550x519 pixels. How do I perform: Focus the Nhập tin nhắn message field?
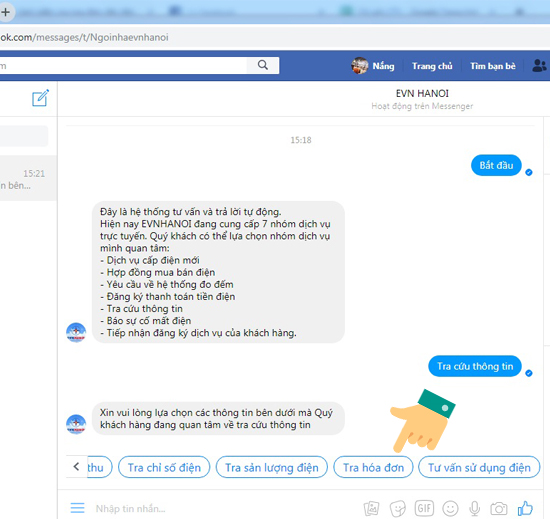click(x=228, y=508)
